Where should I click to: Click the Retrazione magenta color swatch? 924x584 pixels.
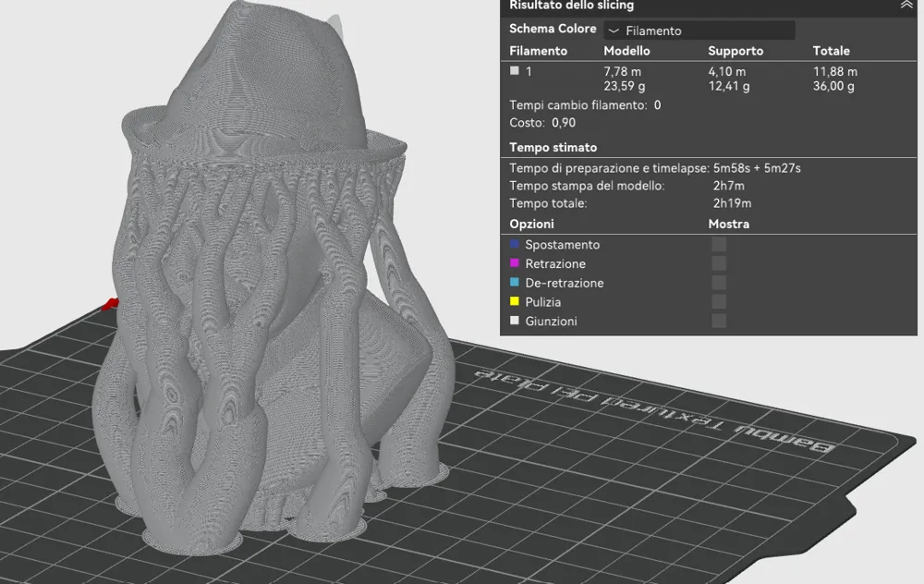[x=515, y=262]
